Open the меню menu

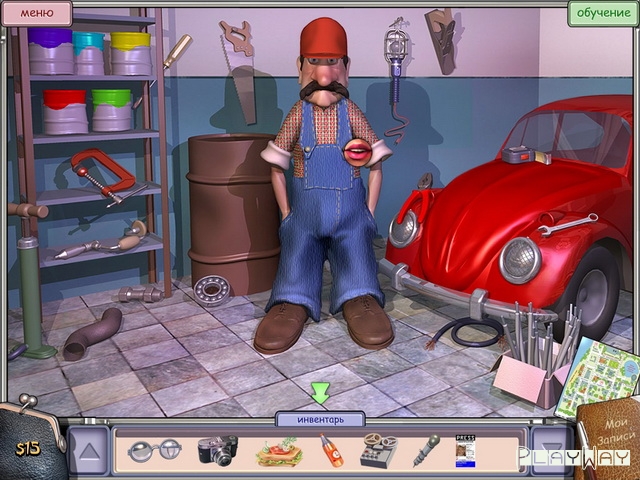pos(36,14)
